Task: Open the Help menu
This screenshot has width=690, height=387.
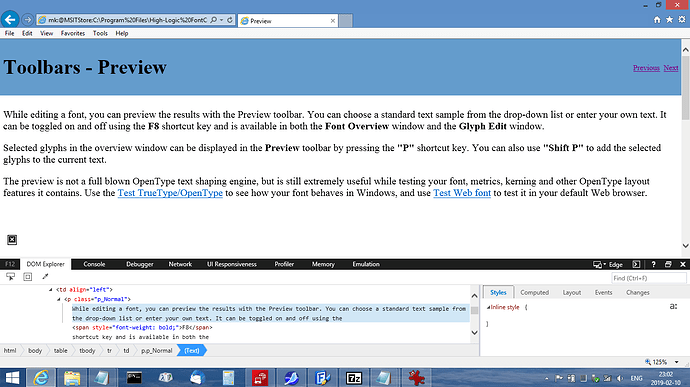Action: (x=121, y=33)
